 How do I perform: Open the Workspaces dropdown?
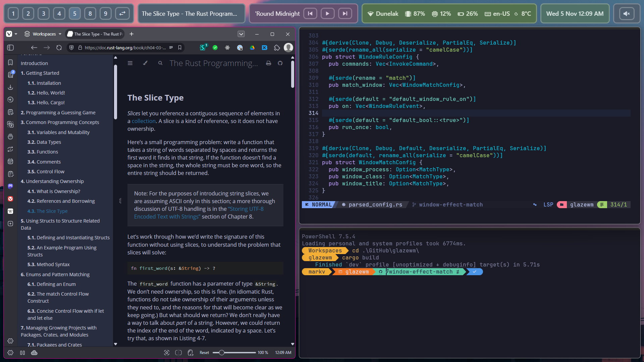click(43, 34)
